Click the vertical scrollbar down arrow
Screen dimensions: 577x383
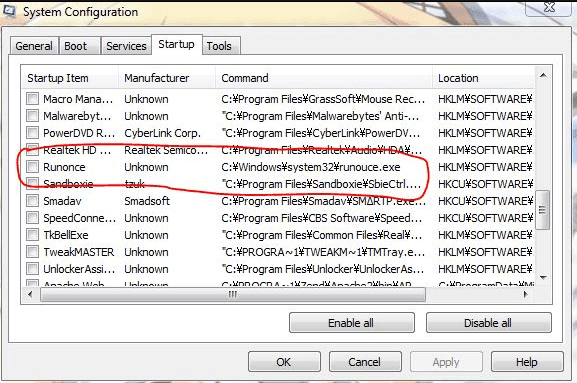point(543,277)
